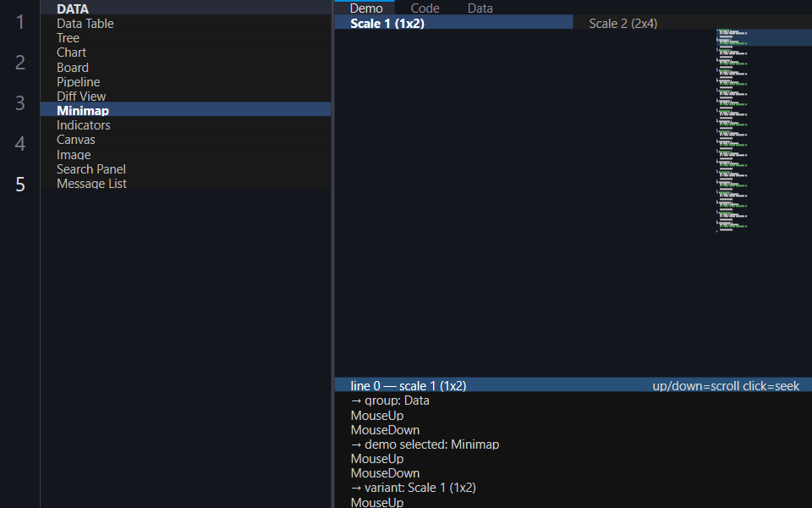
Task: Jump to group 2 in the sidebar
Action: coord(20,62)
